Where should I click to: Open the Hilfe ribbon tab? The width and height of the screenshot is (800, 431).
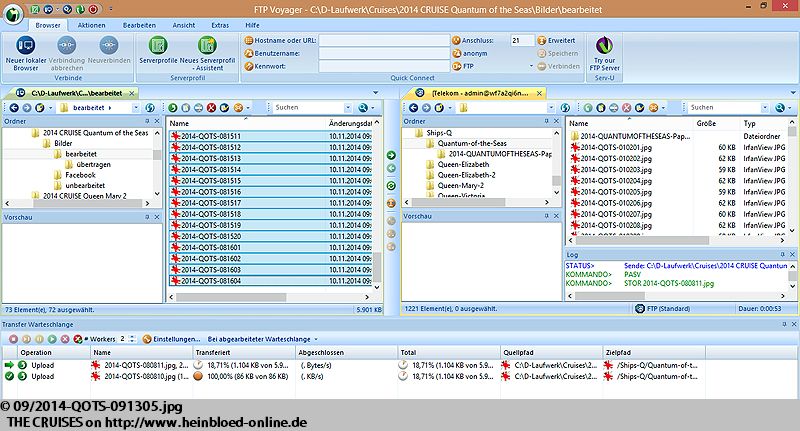click(x=252, y=25)
